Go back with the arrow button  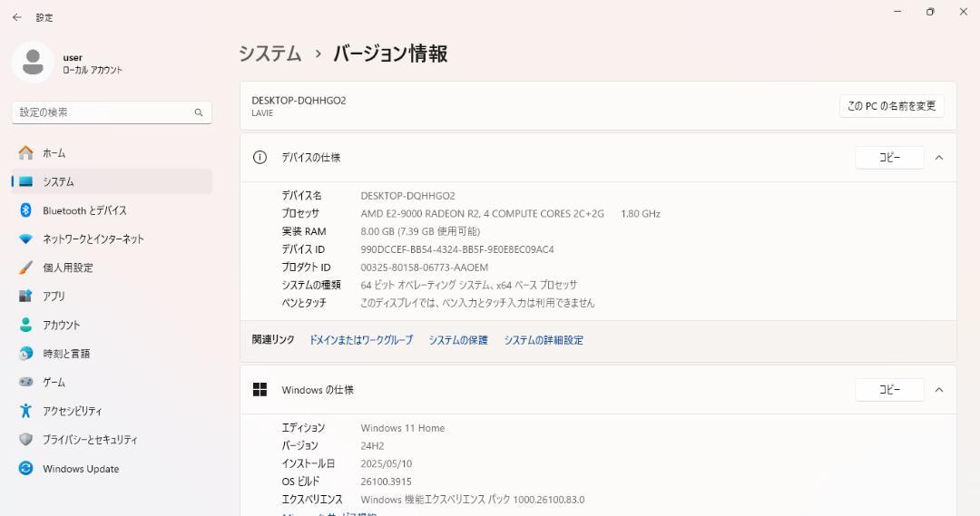click(x=17, y=17)
